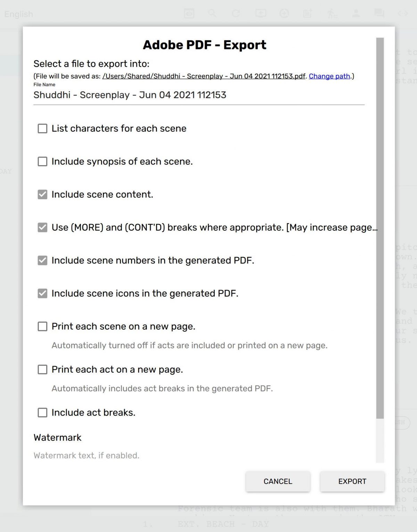
Task: Turn off Include scene icons option
Action: tap(42, 293)
